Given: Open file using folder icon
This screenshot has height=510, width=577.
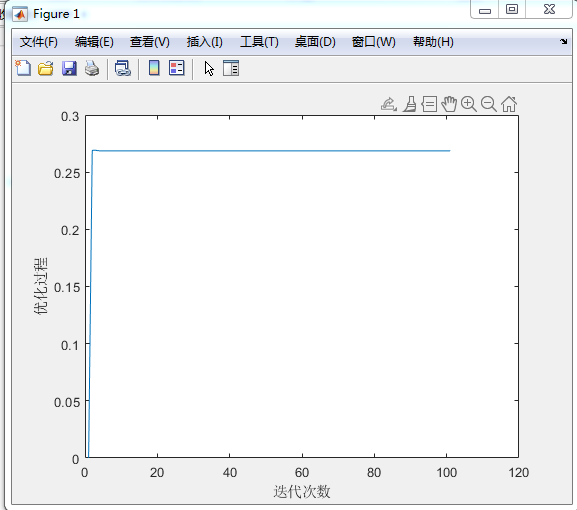Looking at the screenshot, I should (46, 68).
